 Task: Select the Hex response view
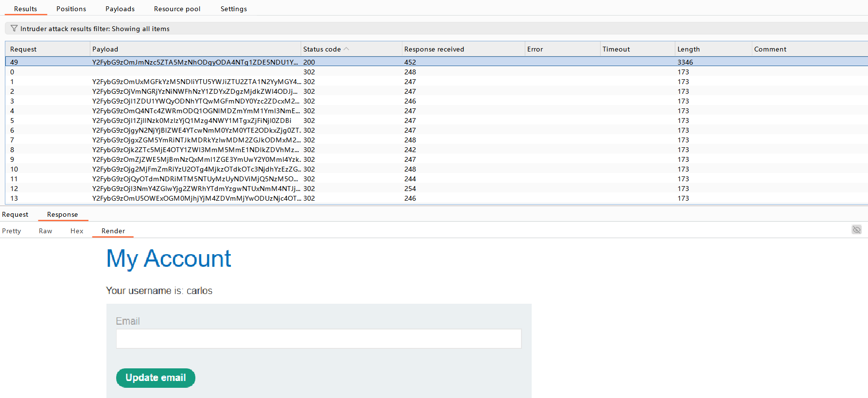(77, 231)
